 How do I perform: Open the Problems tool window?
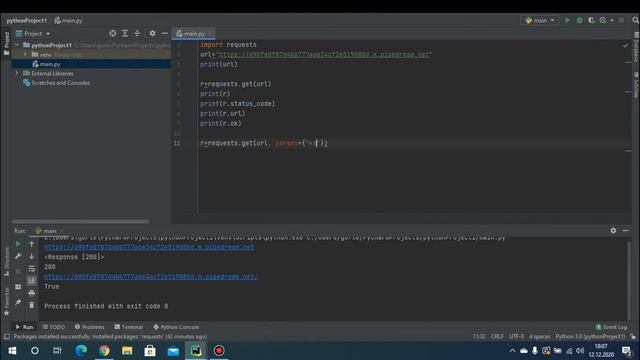point(90,327)
